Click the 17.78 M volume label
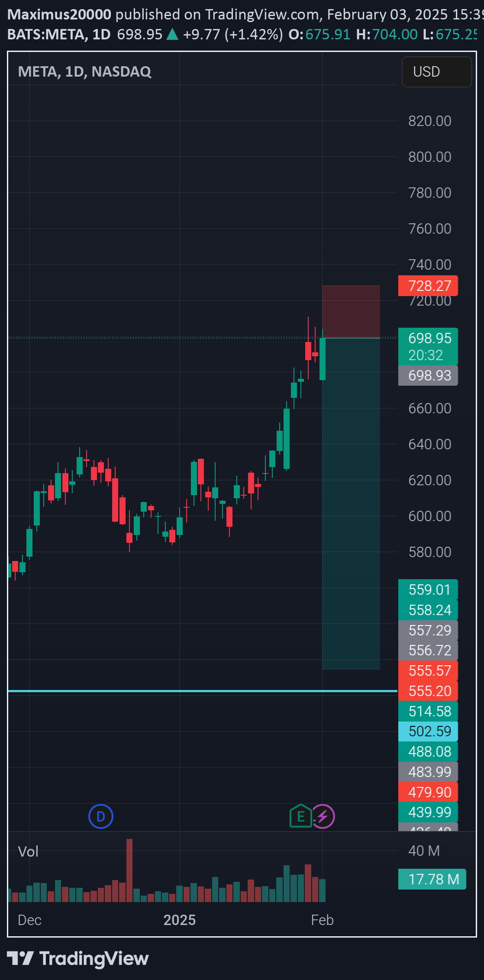 432,879
